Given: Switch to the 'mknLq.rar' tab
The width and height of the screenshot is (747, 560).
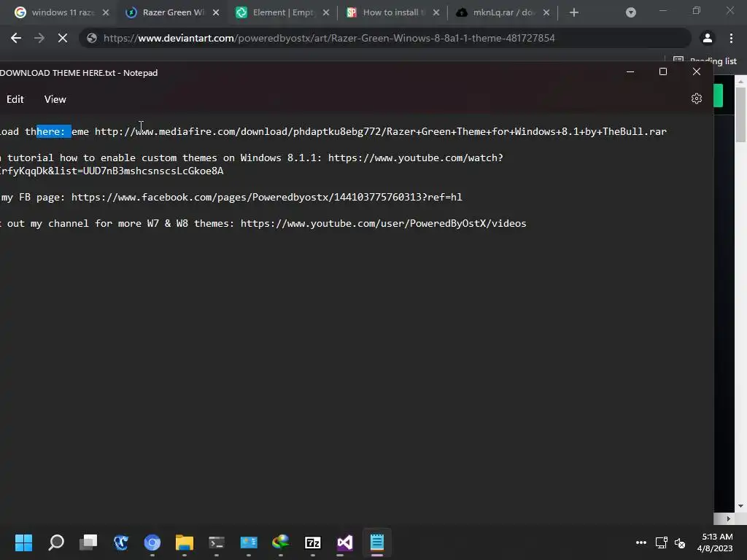Looking at the screenshot, I should (503, 12).
